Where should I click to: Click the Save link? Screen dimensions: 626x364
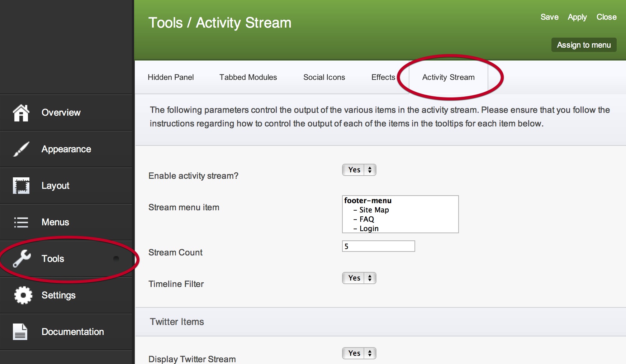[x=550, y=17]
